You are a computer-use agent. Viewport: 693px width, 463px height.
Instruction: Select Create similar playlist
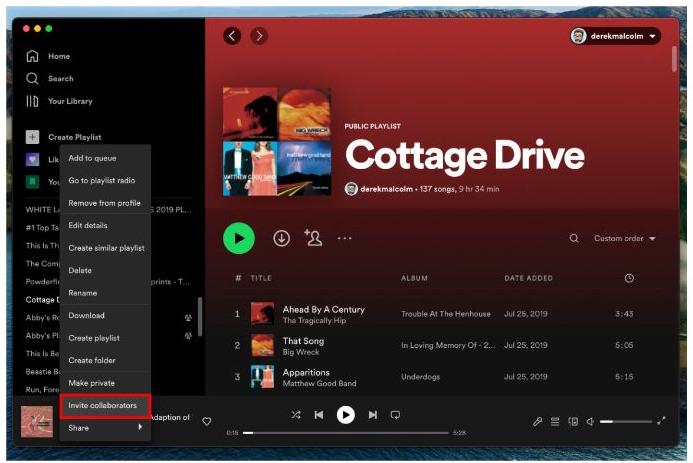tap(105, 248)
